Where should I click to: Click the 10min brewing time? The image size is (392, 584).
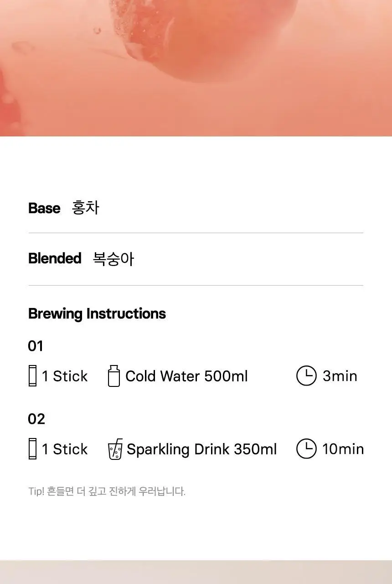point(343,449)
